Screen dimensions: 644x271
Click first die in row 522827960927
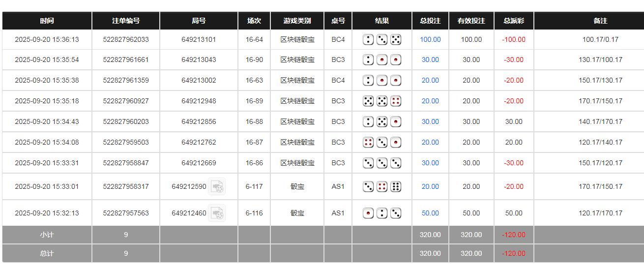(368, 101)
